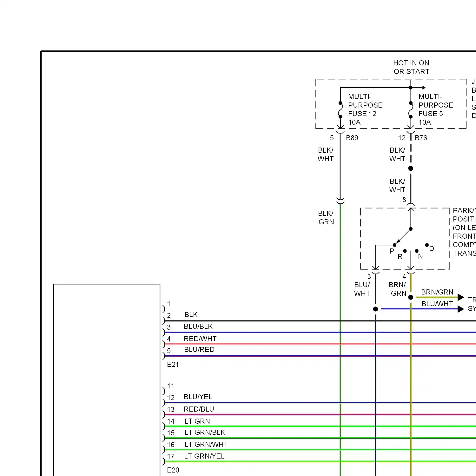
Task: Click pin number 16 of connector E20
Action: tap(171, 445)
